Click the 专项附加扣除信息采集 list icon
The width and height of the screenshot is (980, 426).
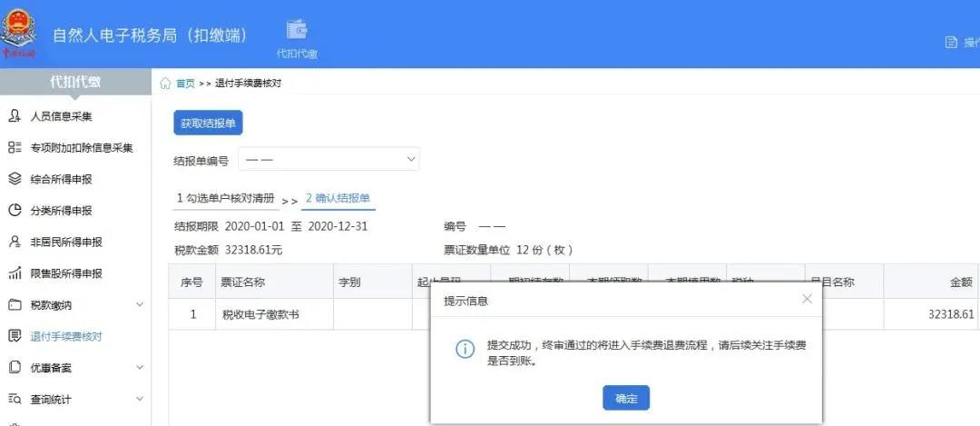click(x=15, y=148)
